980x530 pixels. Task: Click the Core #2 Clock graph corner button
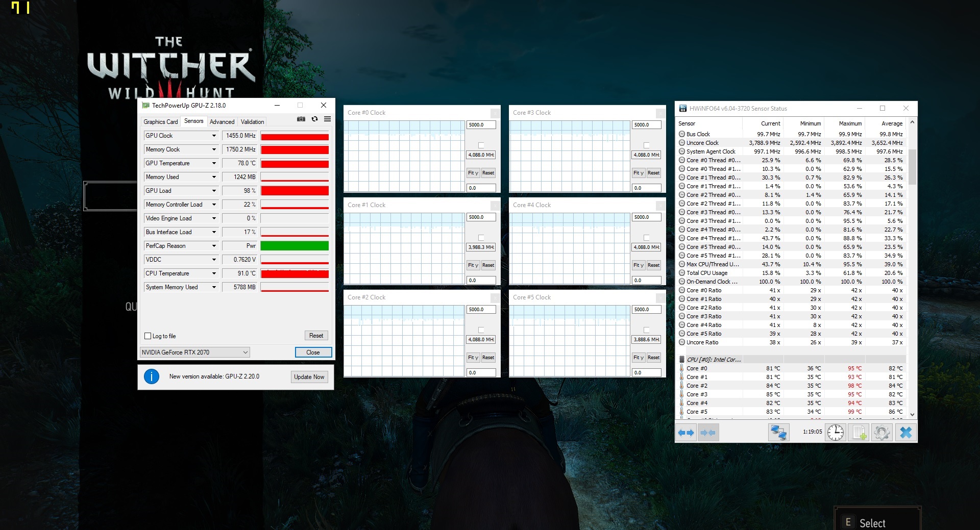click(x=495, y=297)
